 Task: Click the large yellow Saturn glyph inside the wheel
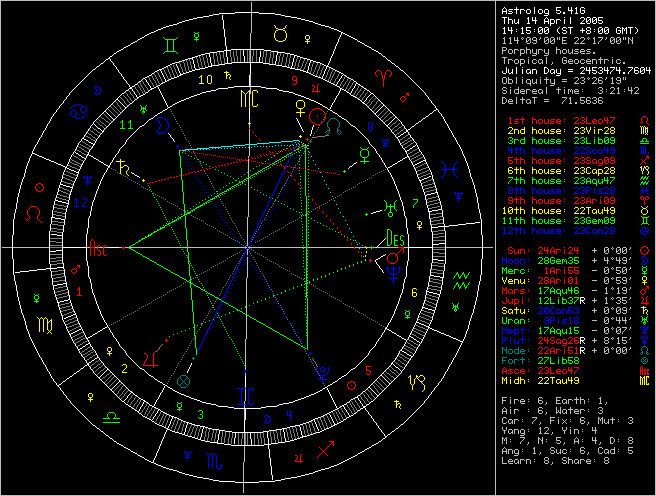coord(127,167)
